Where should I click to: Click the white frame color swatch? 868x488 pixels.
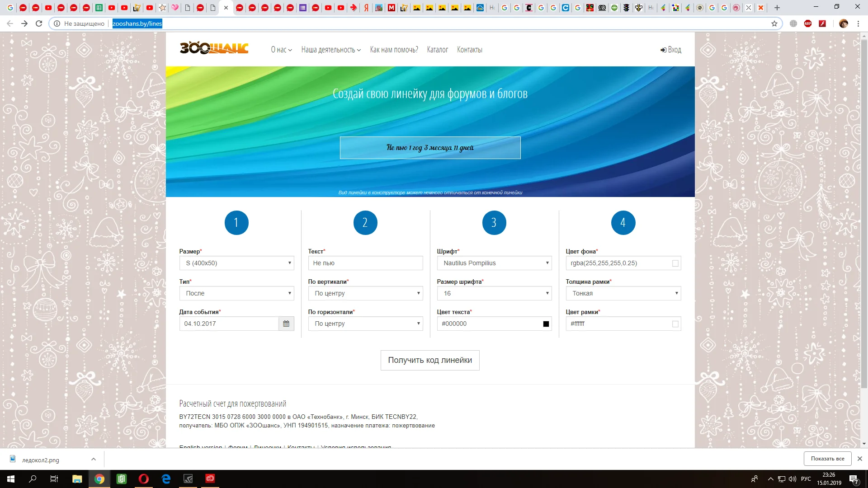click(675, 324)
